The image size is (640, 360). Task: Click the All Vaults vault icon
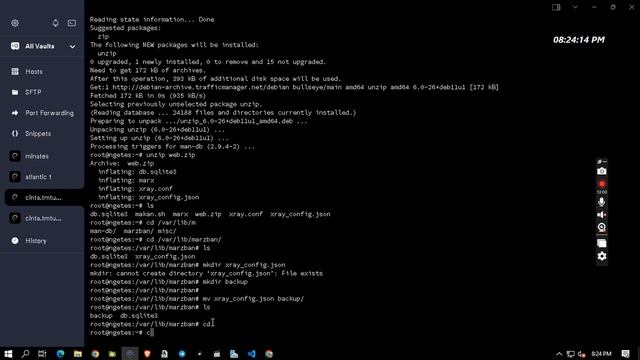coord(15,46)
